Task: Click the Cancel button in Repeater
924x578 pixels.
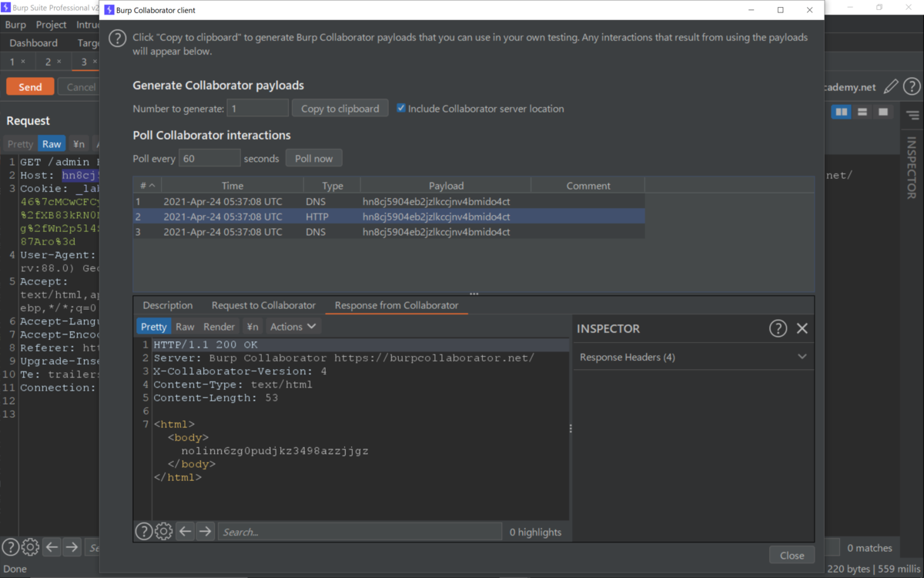Action: (x=79, y=87)
